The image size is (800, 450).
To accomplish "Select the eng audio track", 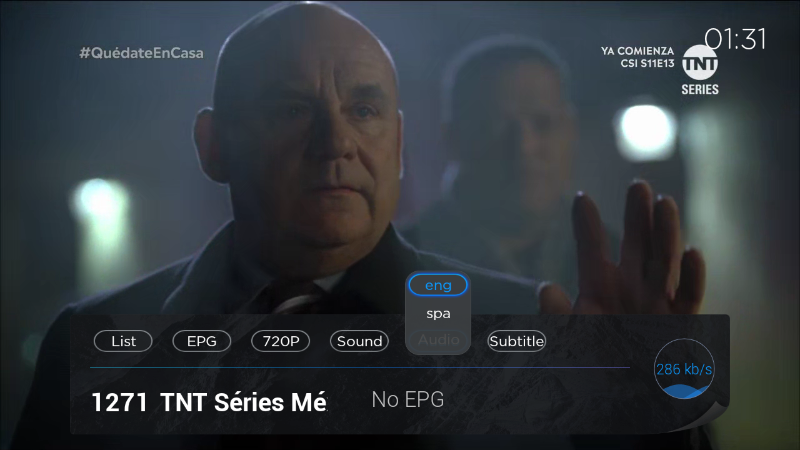I will [438, 285].
